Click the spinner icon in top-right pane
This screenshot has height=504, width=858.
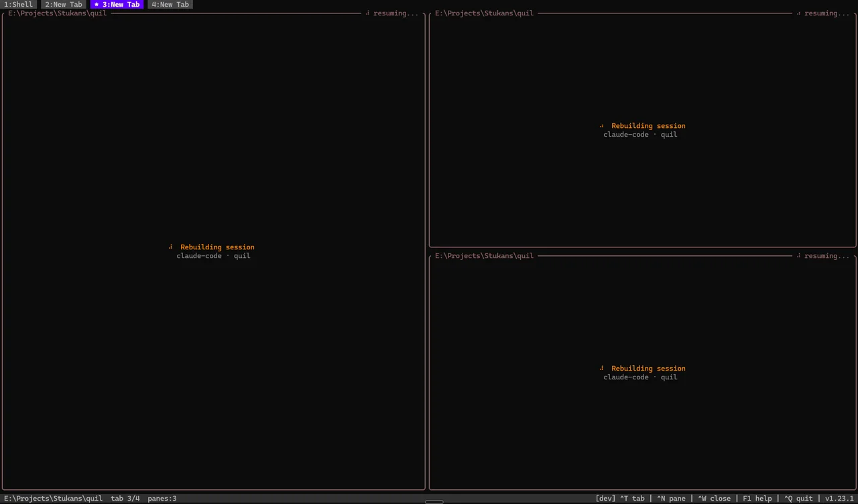click(602, 126)
